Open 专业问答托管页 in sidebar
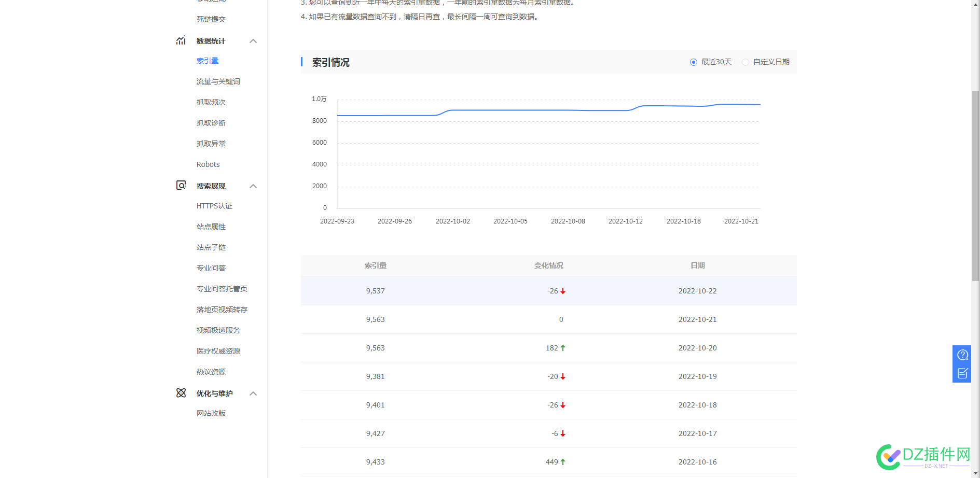Viewport: 980px width, 478px height. (x=222, y=289)
